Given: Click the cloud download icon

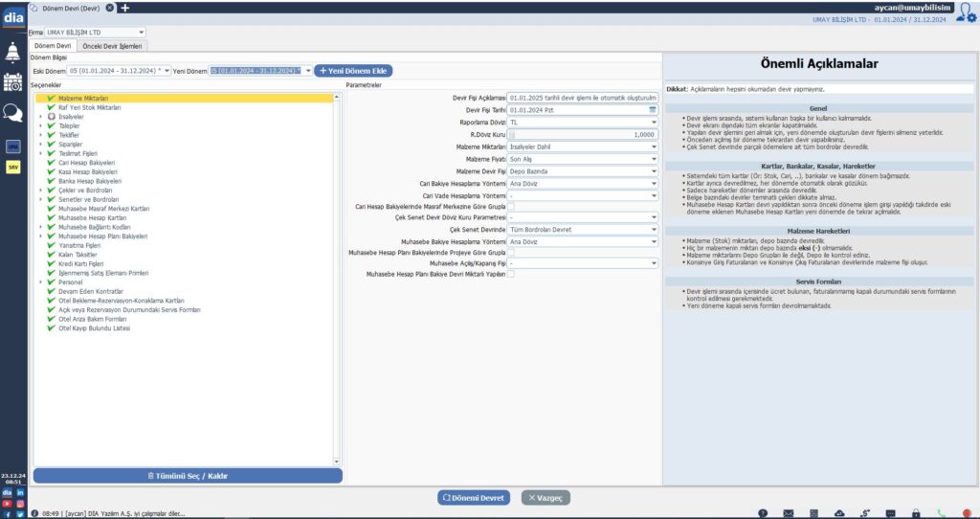Looking at the screenshot, I should [x=839, y=513].
